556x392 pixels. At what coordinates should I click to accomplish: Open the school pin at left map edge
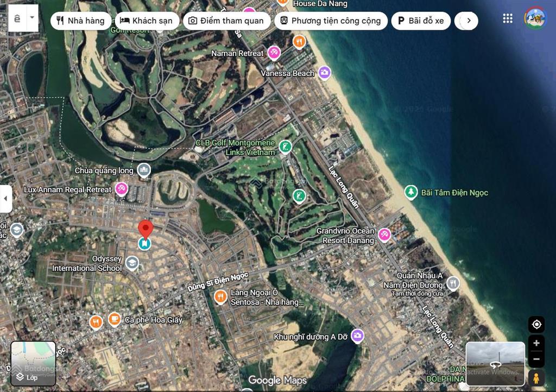[17, 230]
